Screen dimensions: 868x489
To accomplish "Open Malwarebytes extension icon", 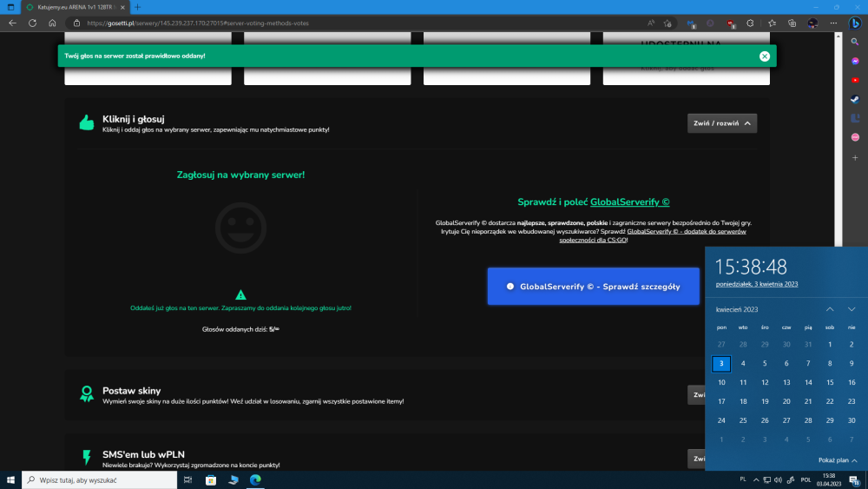I will pyautogui.click(x=692, y=23).
